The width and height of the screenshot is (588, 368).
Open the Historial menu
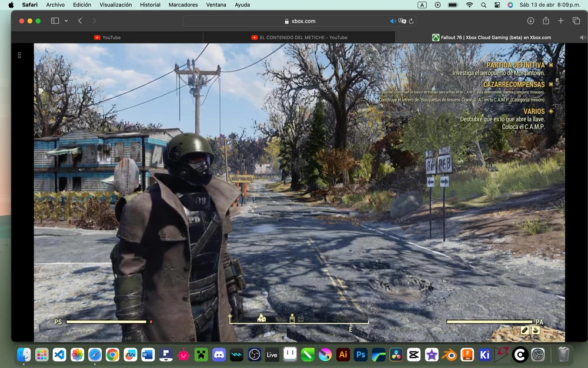click(x=150, y=5)
